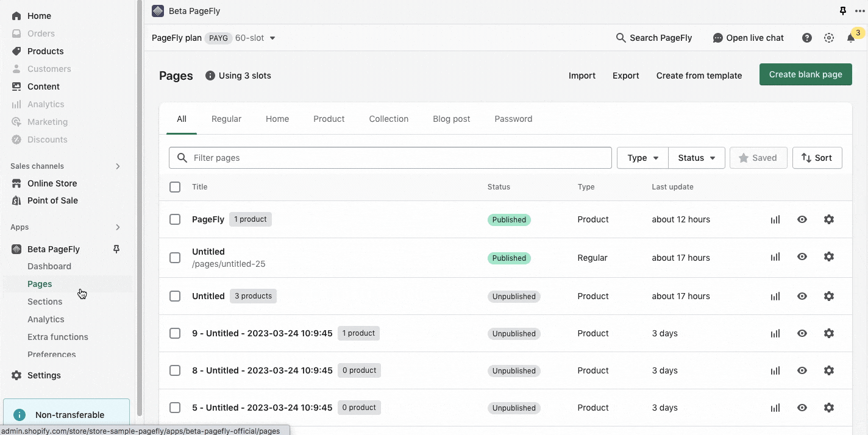Click the Import button
This screenshot has height=435, width=868.
coord(582,76)
